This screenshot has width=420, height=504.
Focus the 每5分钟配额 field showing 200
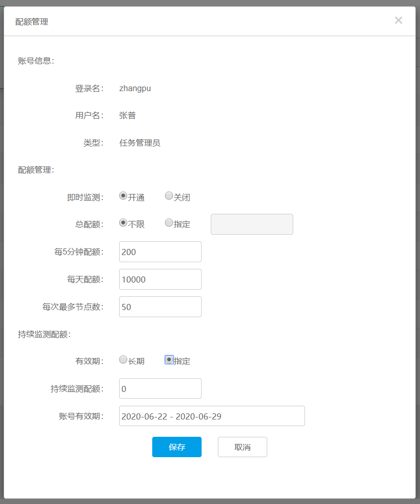coord(160,252)
